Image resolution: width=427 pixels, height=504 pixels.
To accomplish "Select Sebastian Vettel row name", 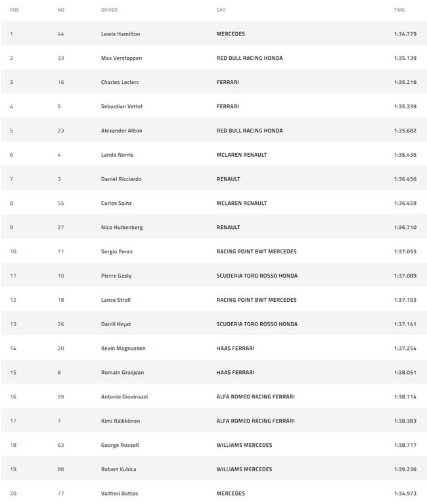I will [122, 106].
